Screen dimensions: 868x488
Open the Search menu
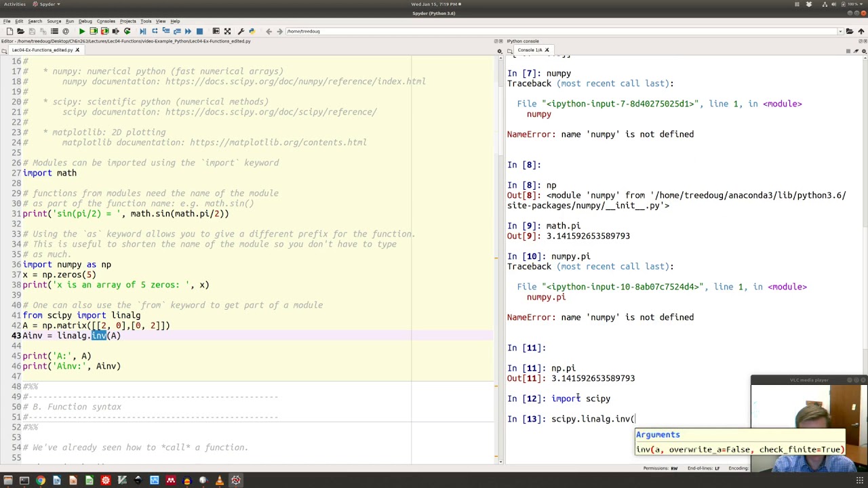35,21
